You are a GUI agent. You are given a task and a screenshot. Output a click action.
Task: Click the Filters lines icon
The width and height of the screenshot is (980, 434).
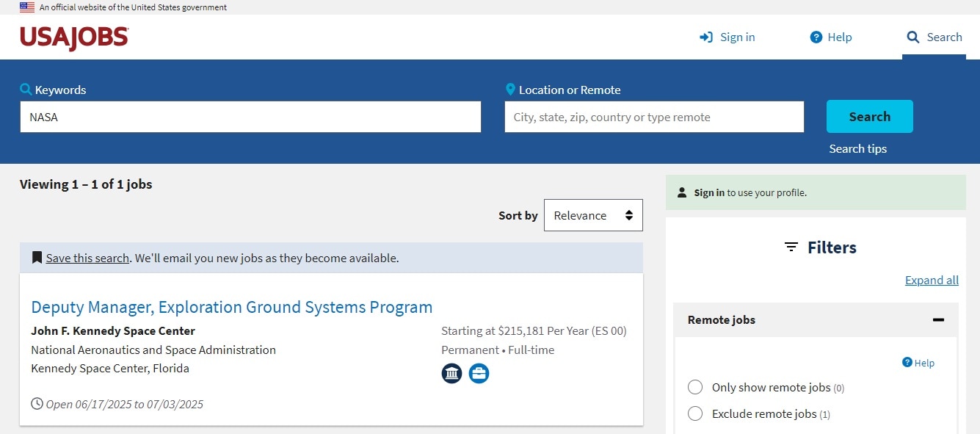791,247
